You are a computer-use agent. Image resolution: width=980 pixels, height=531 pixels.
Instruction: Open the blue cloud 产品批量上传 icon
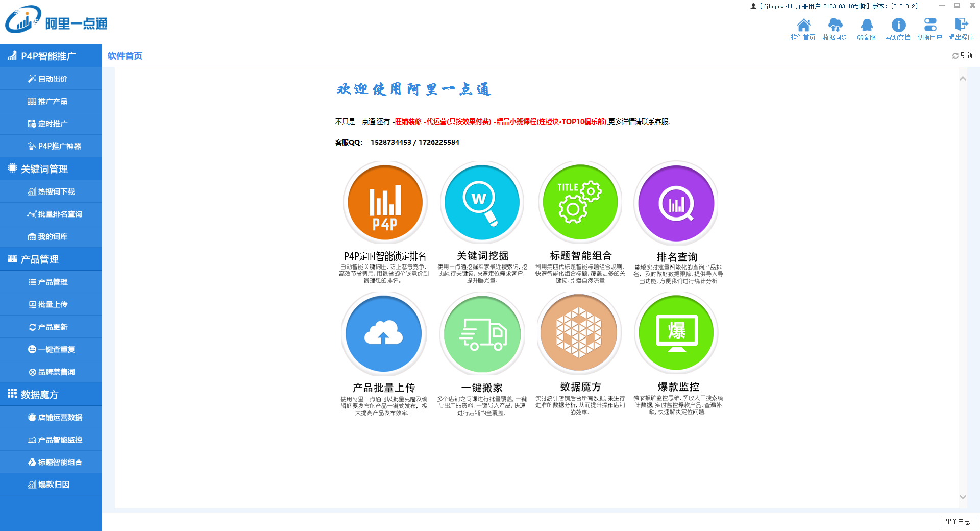coord(384,334)
